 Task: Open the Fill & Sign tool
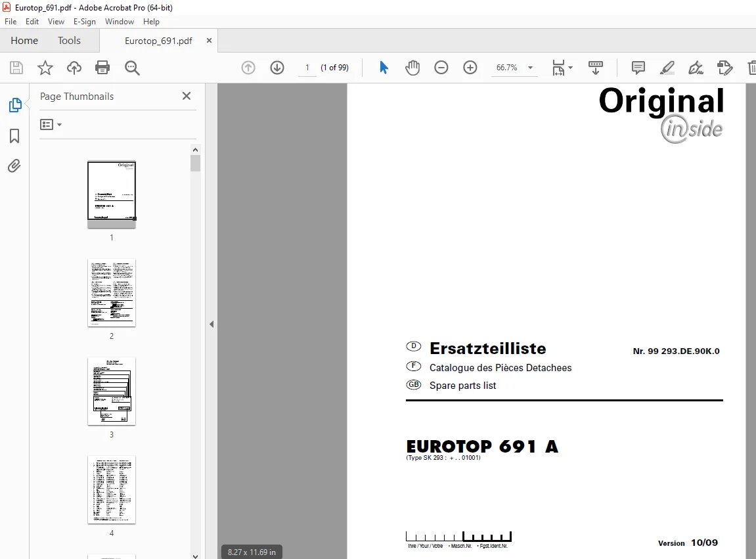click(696, 68)
